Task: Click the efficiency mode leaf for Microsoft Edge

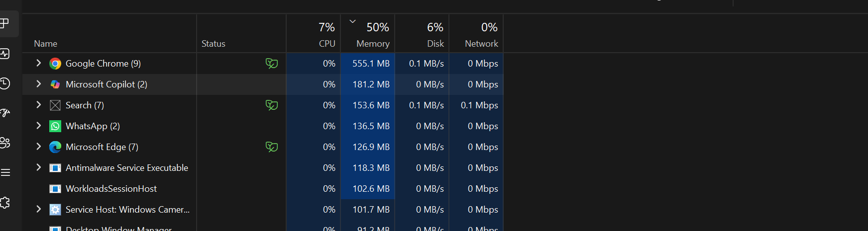Action: [x=271, y=147]
